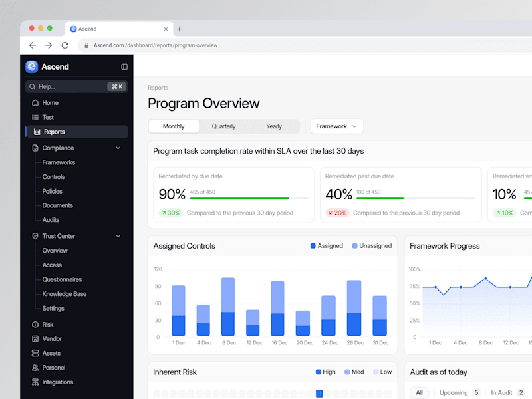Click the Home icon in sidebar
Viewport: 532px width, 399px height.
35,103
